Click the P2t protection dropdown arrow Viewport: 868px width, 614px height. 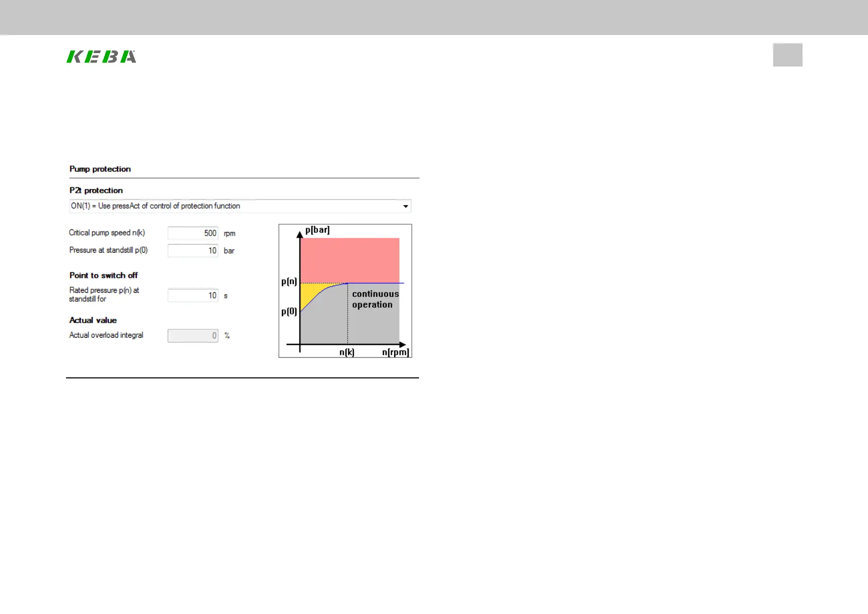click(x=406, y=206)
